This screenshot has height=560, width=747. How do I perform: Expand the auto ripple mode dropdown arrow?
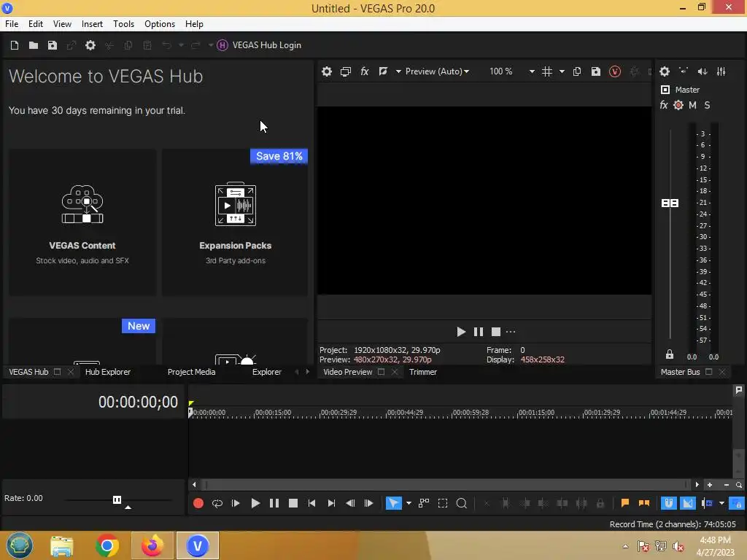pyautogui.click(x=721, y=503)
